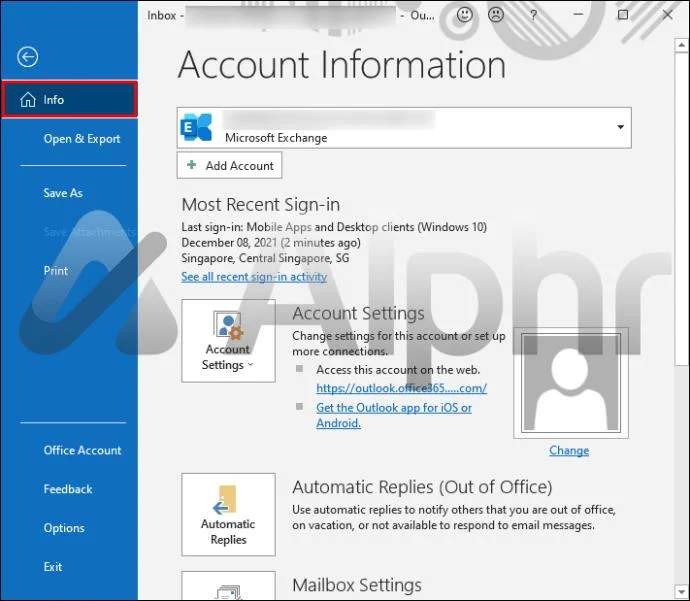Click the Automatic Replies (Out of Office) heading
690x601 pixels.
[422, 487]
